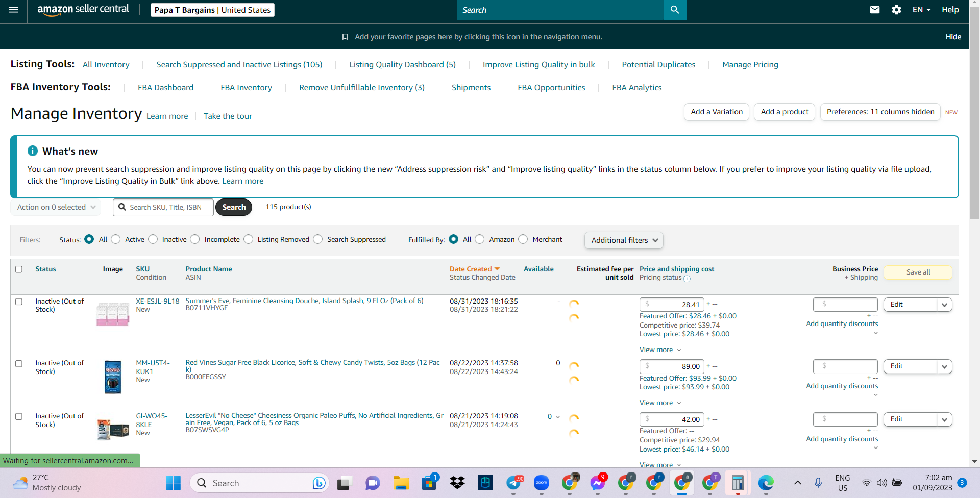Open Telegram from the taskbar
Image resolution: width=980 pixels, height=498 pixels.
pyautogui.click(x=513, y=483)
